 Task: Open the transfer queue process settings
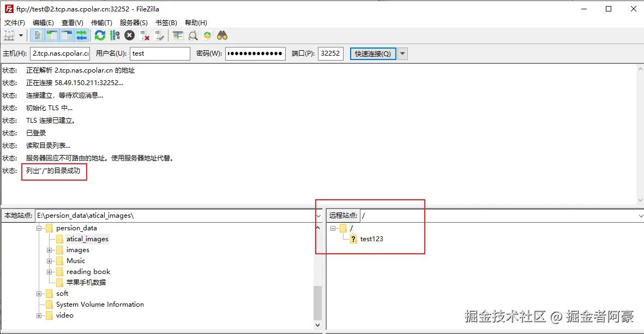[x=114, y=35]
